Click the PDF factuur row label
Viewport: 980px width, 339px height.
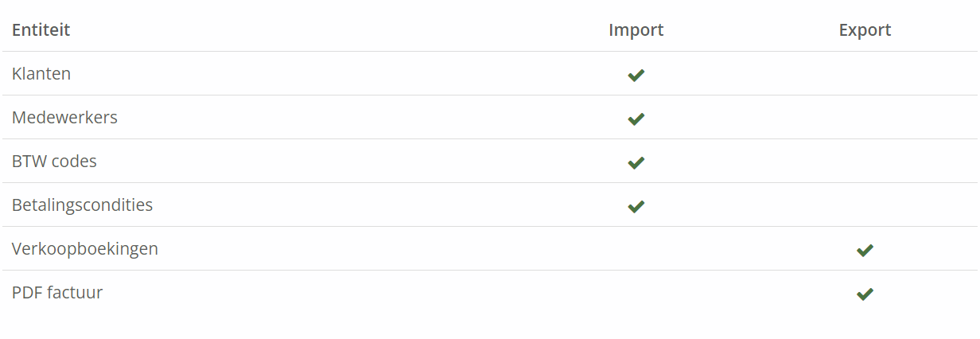57,293
